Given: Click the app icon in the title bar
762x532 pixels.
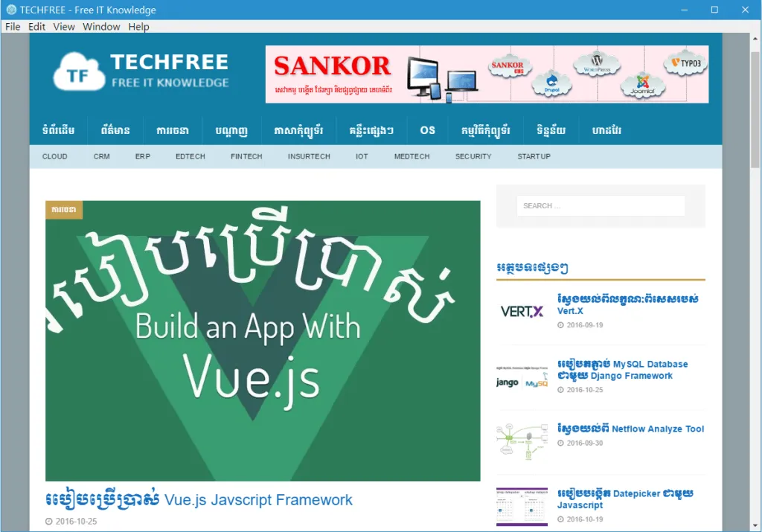Looking at the screenshot, I should [10, 10].
